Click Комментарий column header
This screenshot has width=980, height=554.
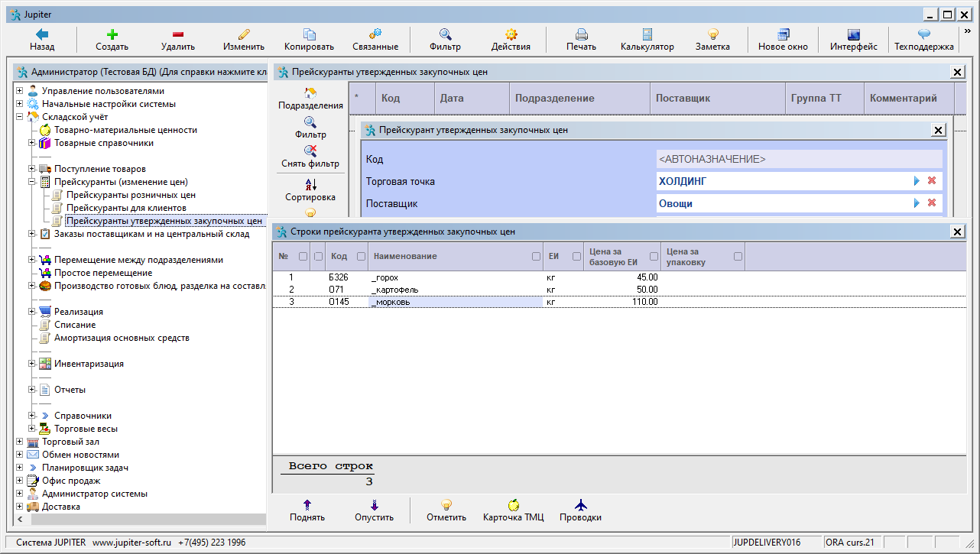coord(909,99)
